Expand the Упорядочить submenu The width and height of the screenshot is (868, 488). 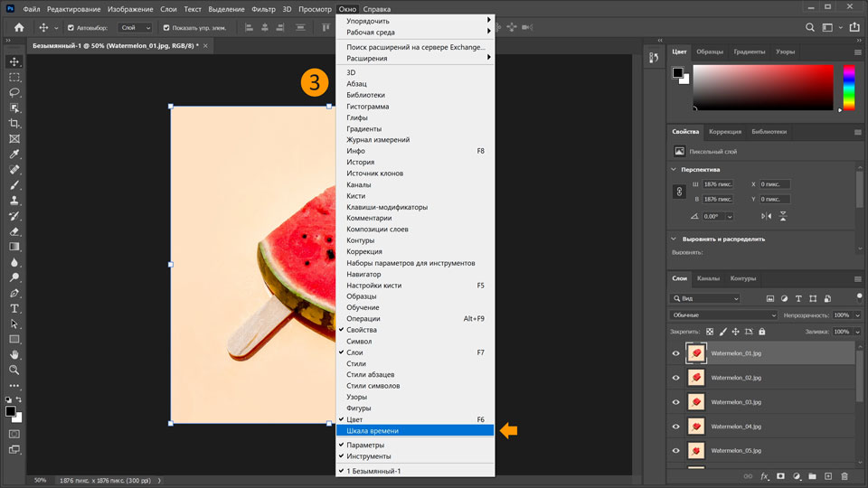pos(415,21)
